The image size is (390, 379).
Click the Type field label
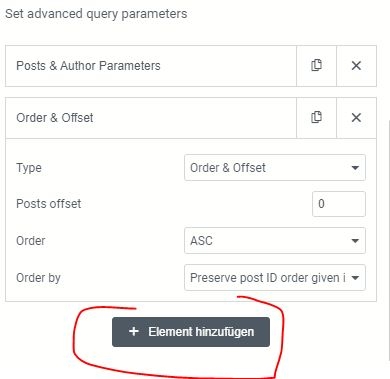[29, 168]
